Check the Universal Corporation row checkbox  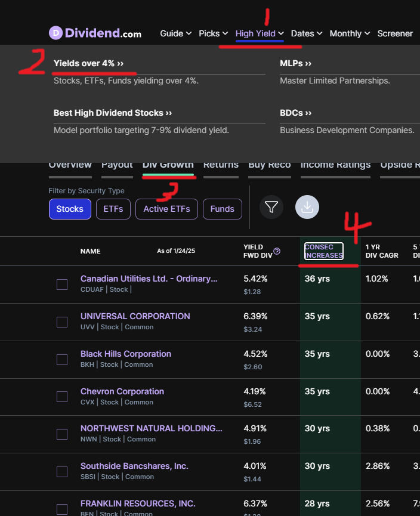click(x=62, y=322)
